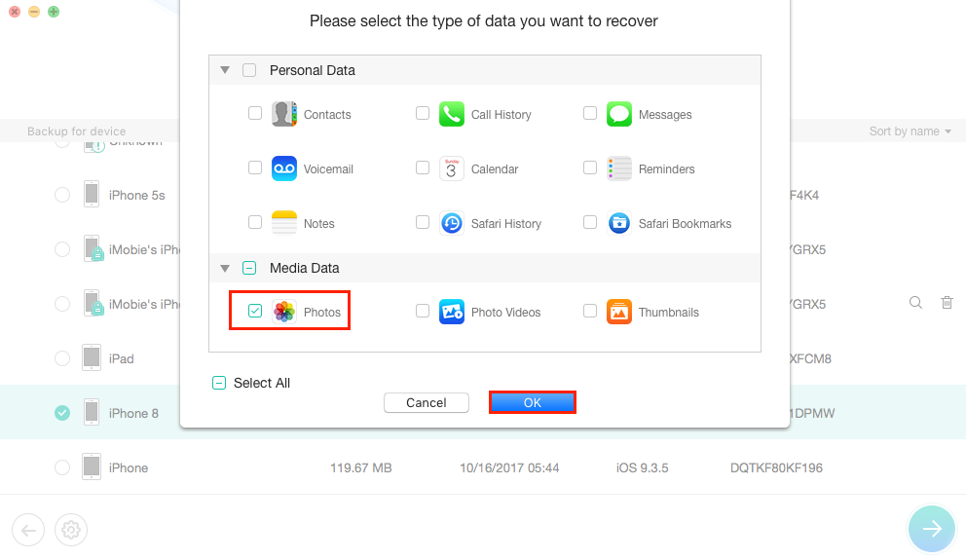Click the Safari Bookmarks icon
Screen dimensions: 966x560
tap(619, 223)
